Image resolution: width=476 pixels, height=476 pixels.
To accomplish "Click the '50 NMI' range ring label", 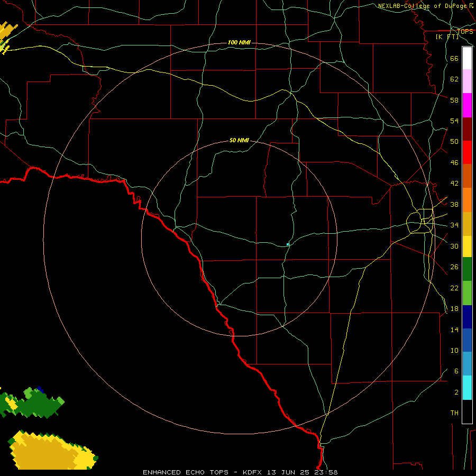I will coord(239,140).
